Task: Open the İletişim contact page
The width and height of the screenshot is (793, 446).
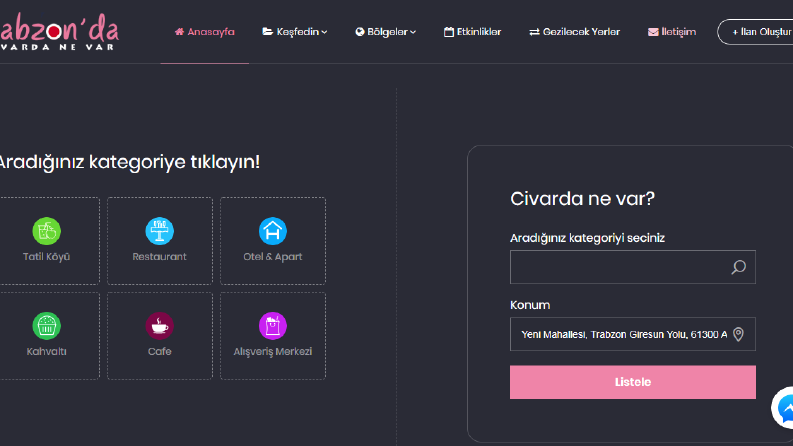Action: pos(672,32)
